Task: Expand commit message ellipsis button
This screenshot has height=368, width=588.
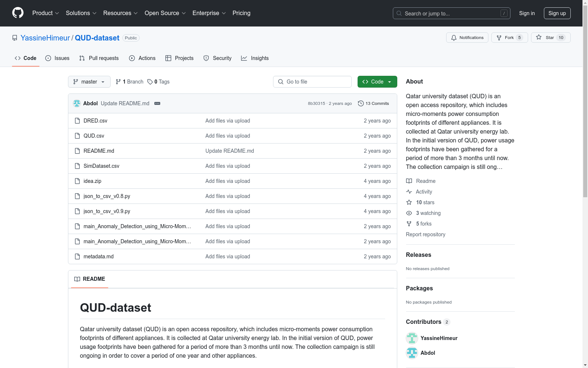Action: [157, 103]
